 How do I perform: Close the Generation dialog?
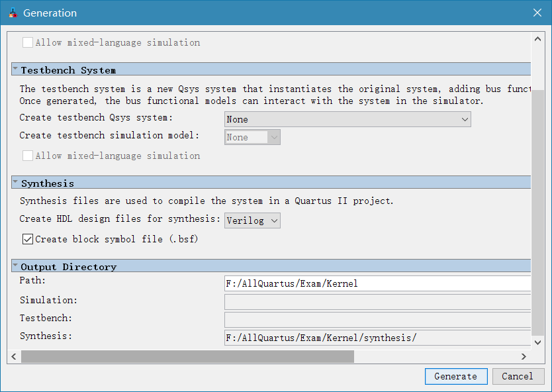click(537, 13)
